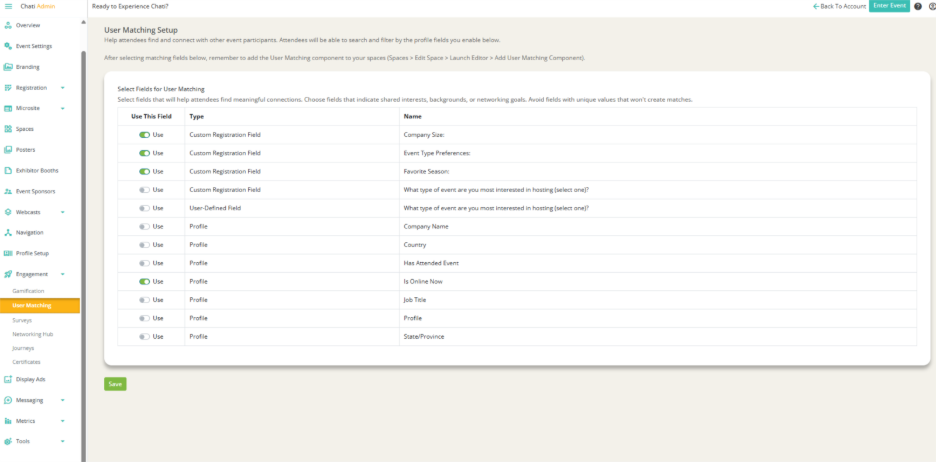This screenshot has width=936, height=462.
Task: Click the Event Settings gear icon
Action: tap(8, 46)
